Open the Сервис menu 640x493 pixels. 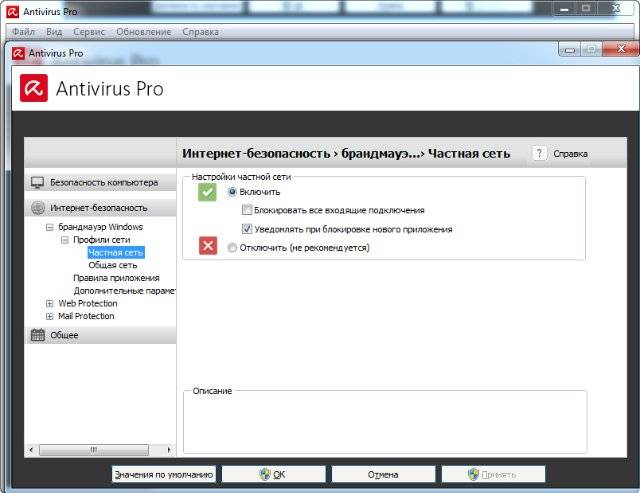[x=89, y=32]
